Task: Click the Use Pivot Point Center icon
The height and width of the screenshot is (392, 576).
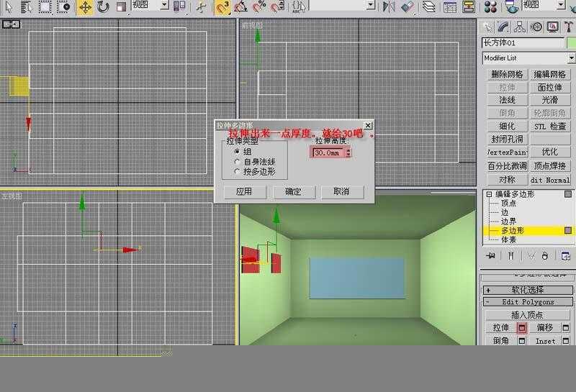Action: [x=179, y=6]
